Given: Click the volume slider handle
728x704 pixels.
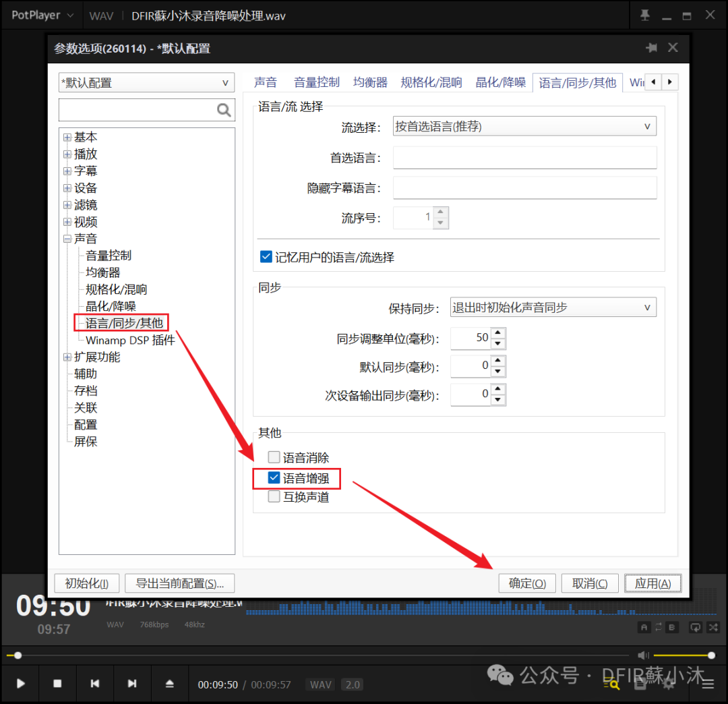Looking at the screenshot, I should click(711, 655).
